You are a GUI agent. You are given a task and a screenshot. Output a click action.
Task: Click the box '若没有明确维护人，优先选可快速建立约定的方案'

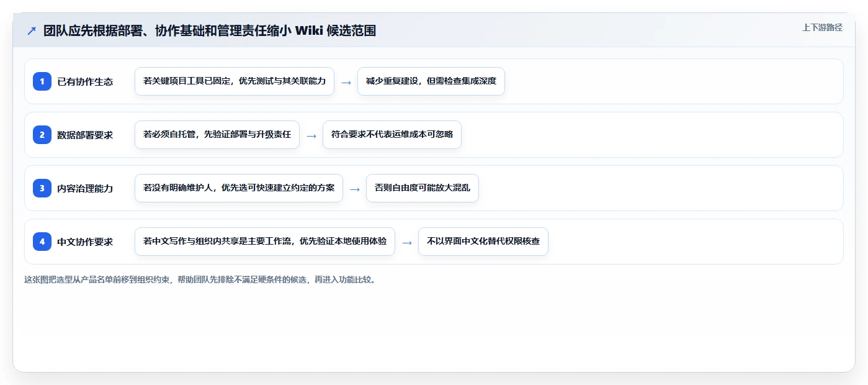point(239,188)
